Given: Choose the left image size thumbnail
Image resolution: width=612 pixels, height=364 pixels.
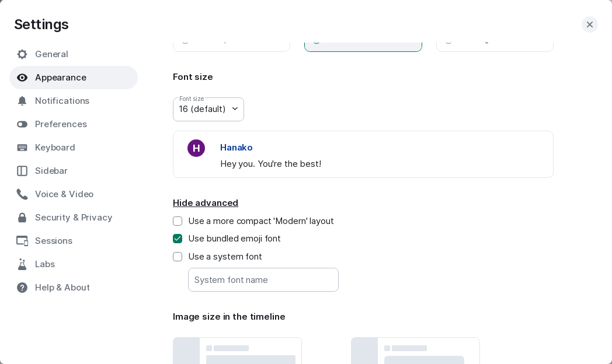Looking at the screenshot, I should 237,351.
